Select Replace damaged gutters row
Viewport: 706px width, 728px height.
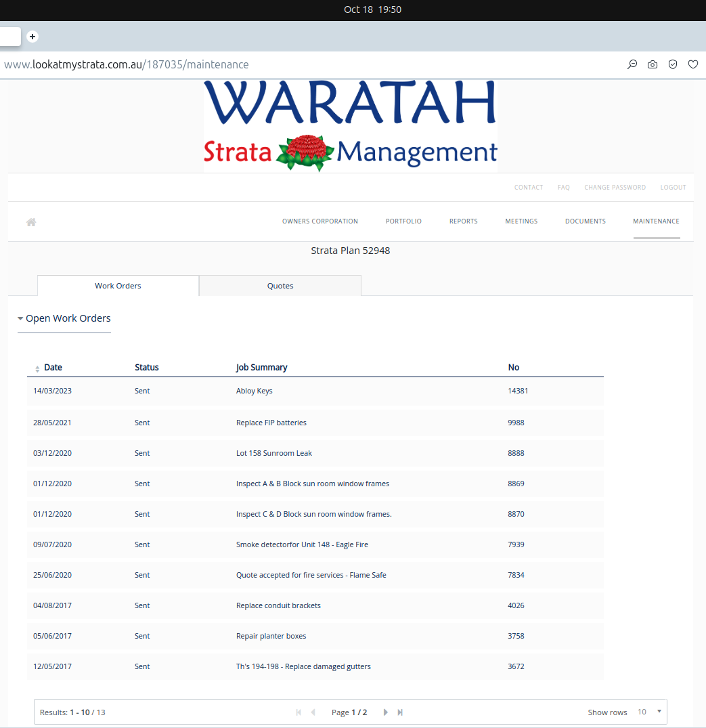[315, 666]
